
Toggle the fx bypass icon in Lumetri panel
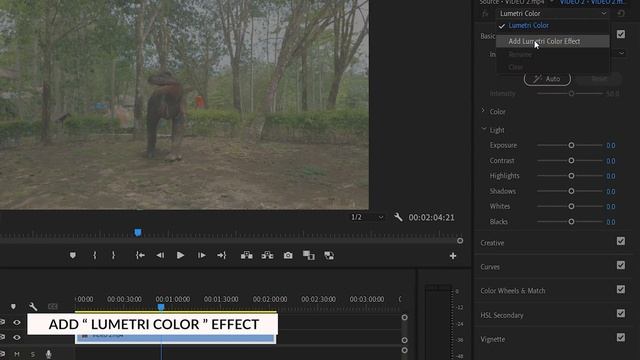[x=485, y=13]
